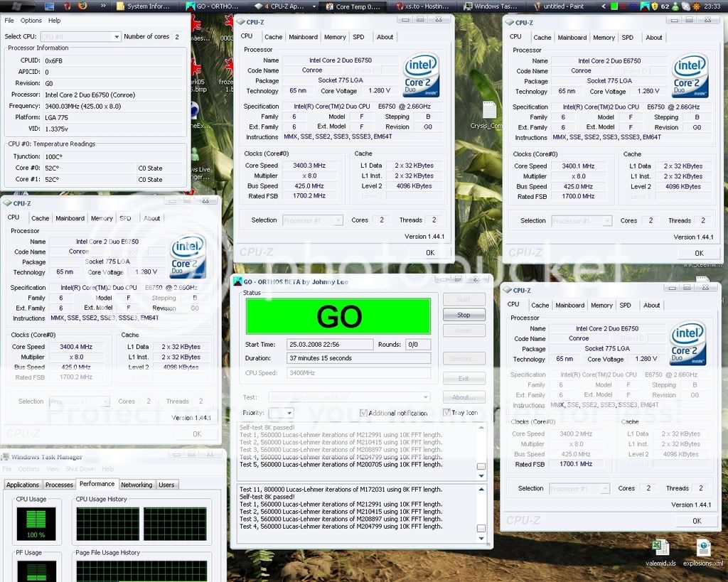This screenshot has height=582, width=728.
Task: Toggle Additional notification checkbox in ORTHOS
Action: coord(363,413)
